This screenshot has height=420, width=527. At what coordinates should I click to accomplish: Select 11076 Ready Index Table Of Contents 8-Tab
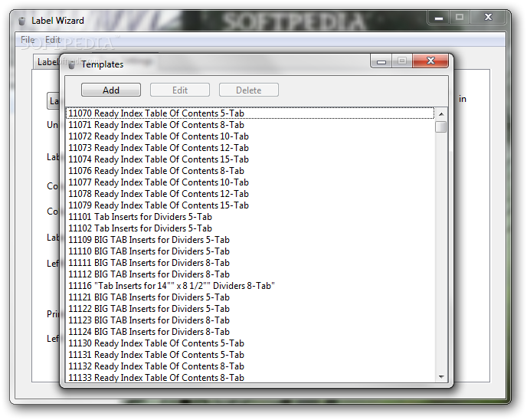pos(250,171)
